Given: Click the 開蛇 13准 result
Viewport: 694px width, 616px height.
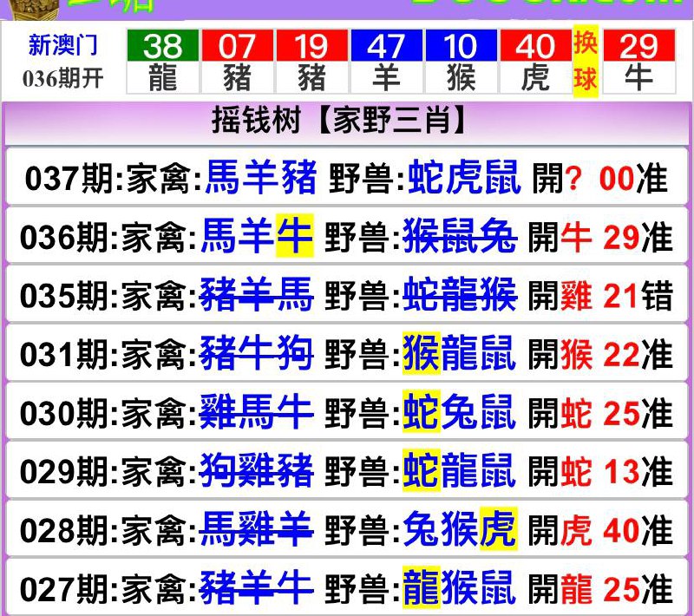Looking at the screenshot, I should [x=600, y=471].
